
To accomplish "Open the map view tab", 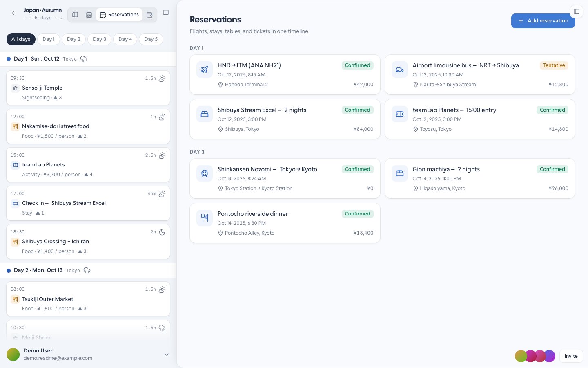I will click(75, 15).
